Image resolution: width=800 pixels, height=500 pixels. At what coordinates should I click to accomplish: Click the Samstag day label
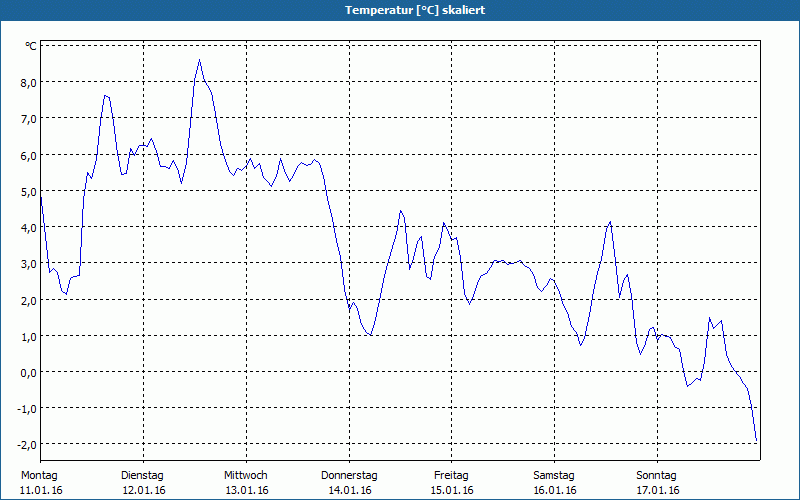554,475
